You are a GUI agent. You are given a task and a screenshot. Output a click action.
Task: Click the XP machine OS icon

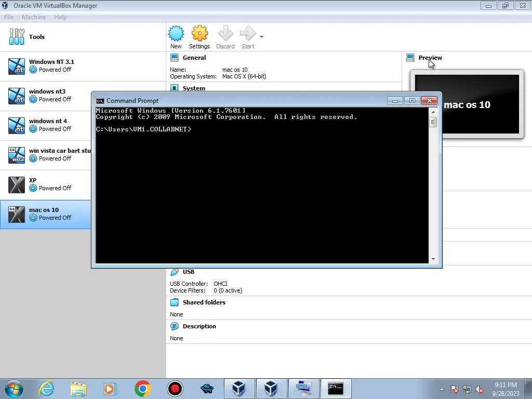[17, 184]
